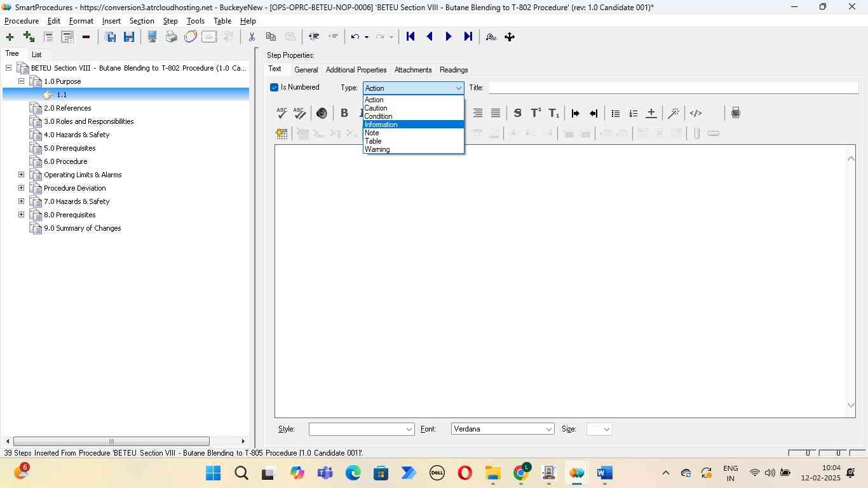Click the Bold B formatting icon
Image resolution: width=868 pixels, height=488 pixels.
click(344, 113)
